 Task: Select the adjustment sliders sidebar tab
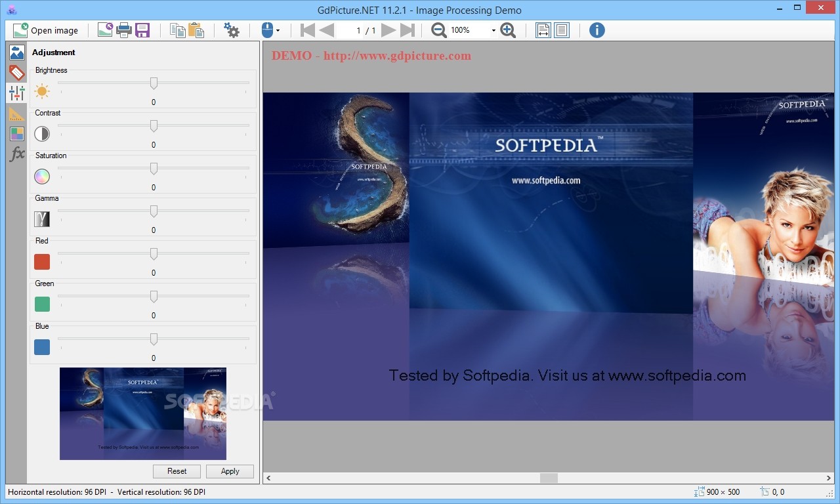click(x=17, y=93)
